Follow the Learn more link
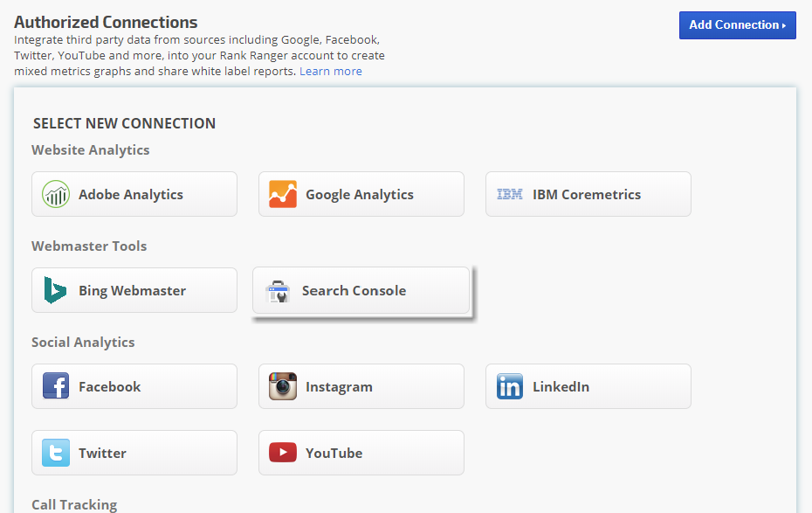812x513 pixels. tap(330, 72)
